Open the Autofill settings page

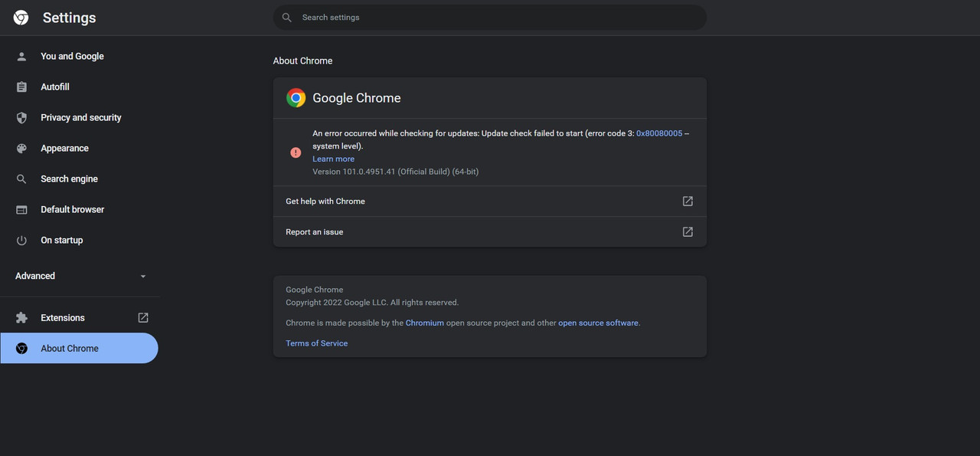coord(80,87)
